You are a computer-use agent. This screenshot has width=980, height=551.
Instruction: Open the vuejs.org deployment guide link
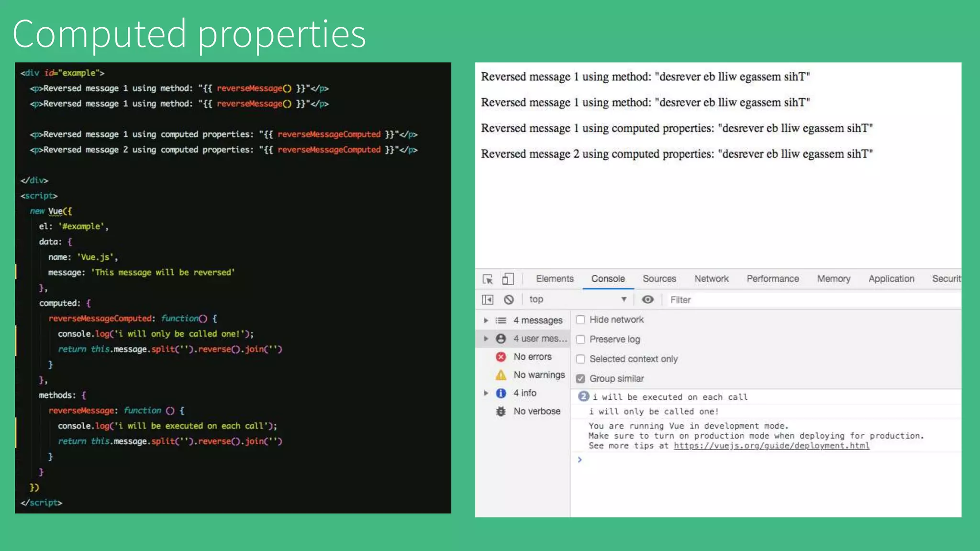(771, 446)
